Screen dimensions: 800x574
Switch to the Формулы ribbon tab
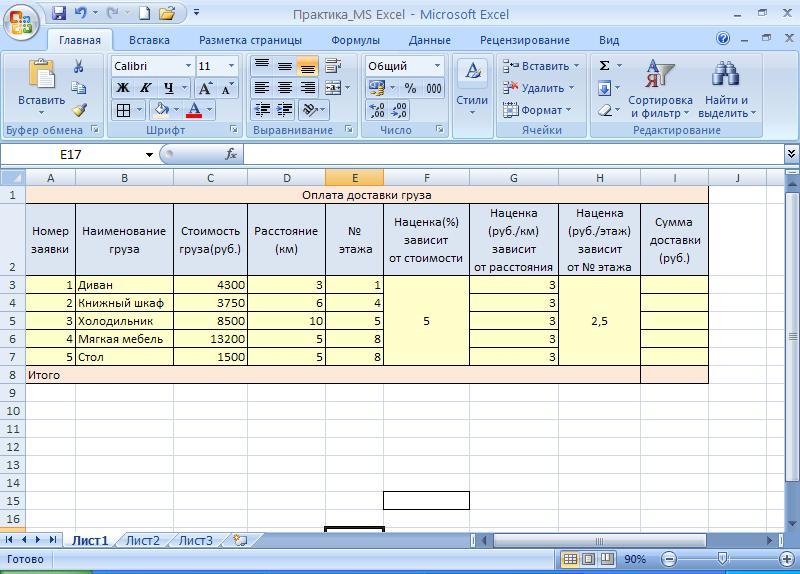coord(355,40)
